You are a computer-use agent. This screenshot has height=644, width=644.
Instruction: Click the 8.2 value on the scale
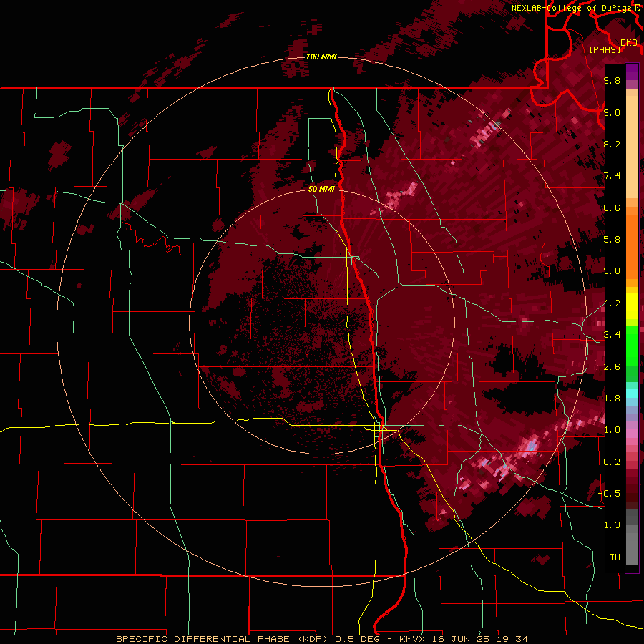(x=612, y=144)
